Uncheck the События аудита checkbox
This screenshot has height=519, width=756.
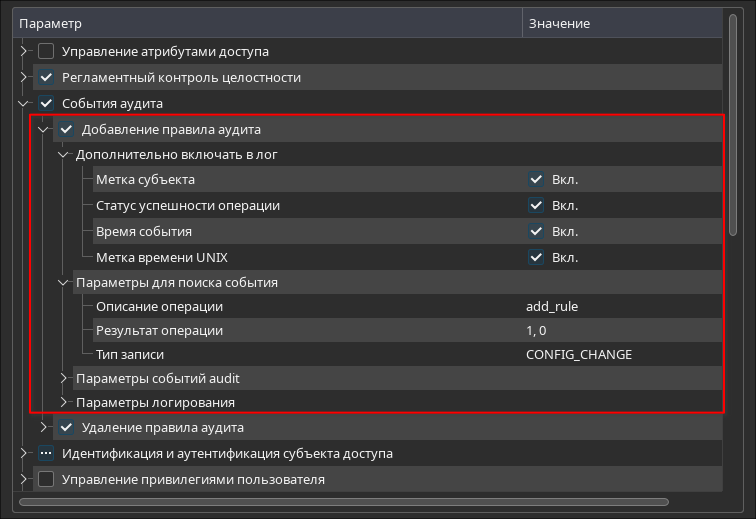46,103
